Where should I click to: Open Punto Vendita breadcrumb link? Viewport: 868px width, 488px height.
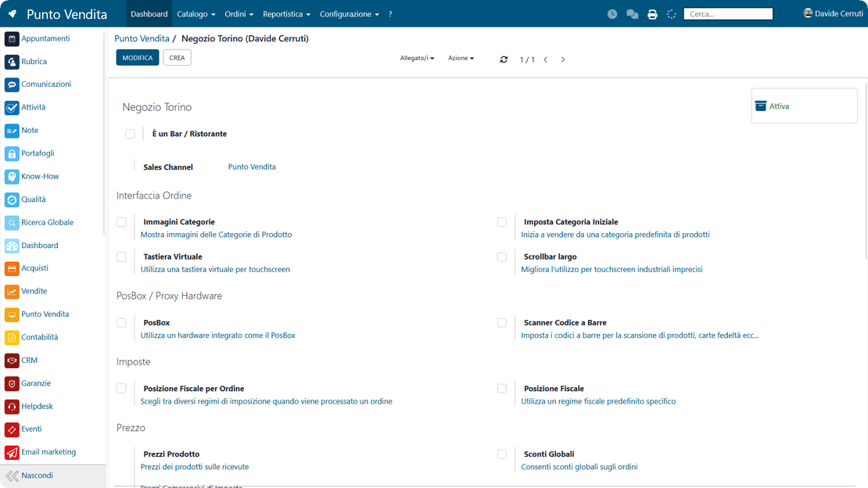(142, 39)
